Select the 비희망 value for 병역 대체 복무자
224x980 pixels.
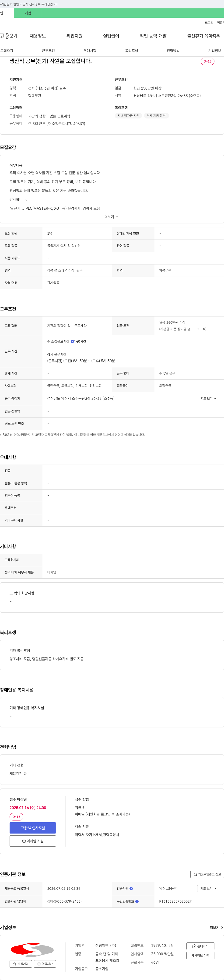click(x=52, y=572)
